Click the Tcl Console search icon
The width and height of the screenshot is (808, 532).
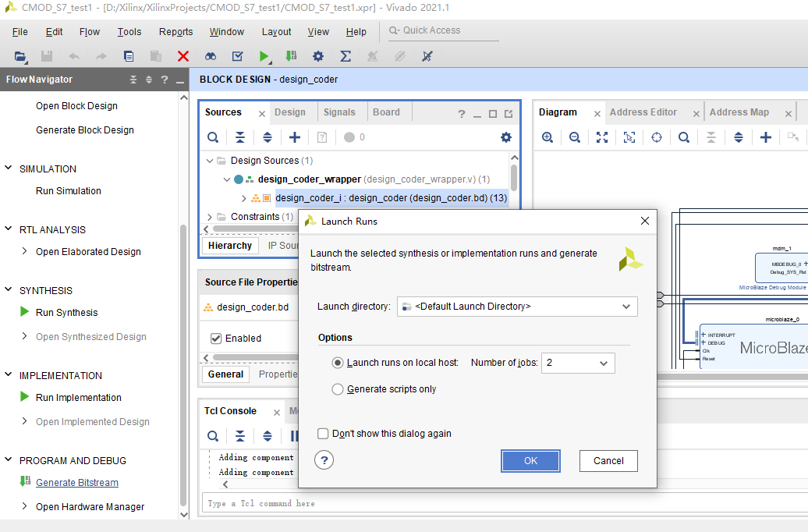pos(213,436)
